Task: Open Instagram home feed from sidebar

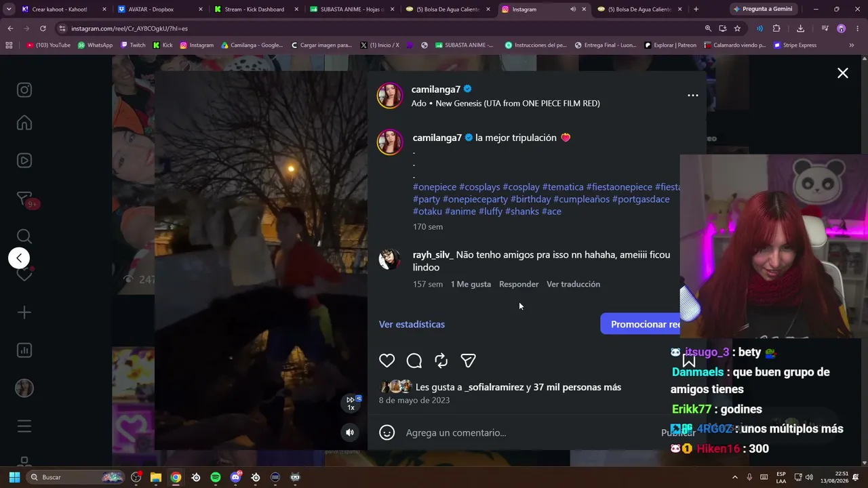Action: [x=24, y=123]
